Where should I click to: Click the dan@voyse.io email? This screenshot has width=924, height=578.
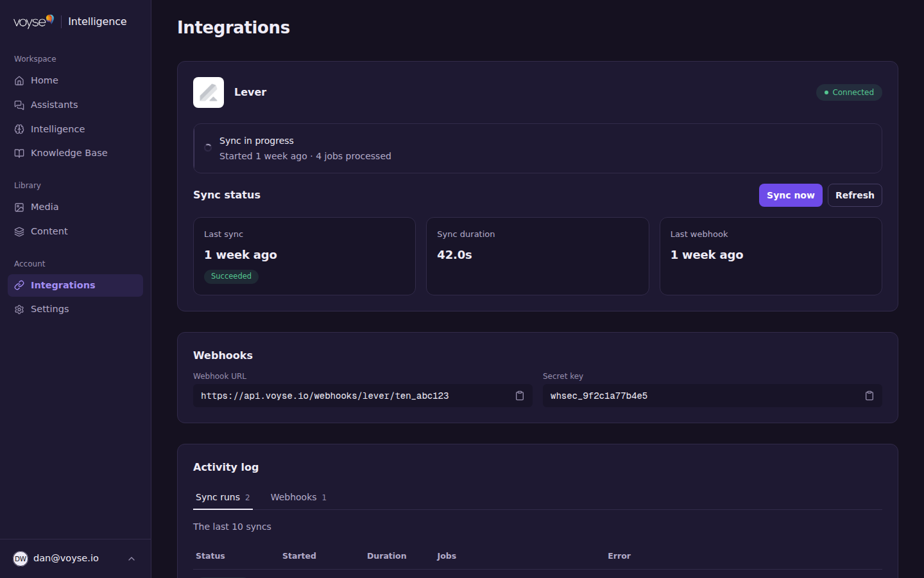click(x=66, y=559)
